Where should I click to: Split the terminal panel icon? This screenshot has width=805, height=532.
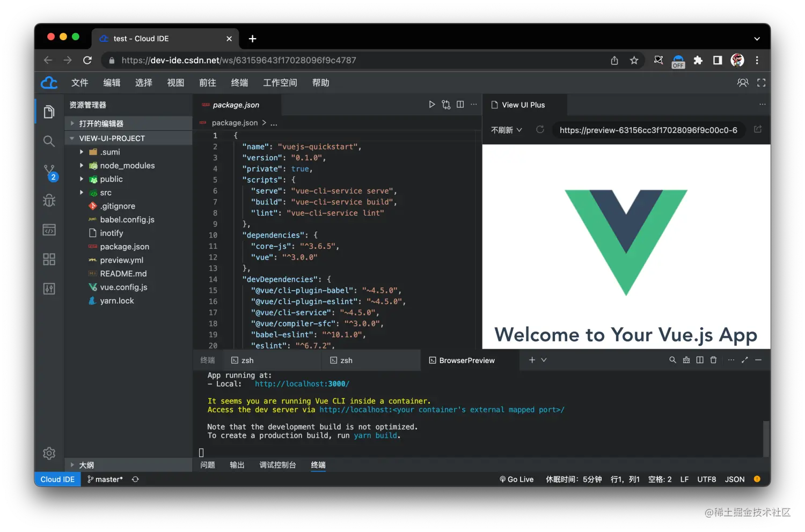pyautogui.click(x=700, y=360)
